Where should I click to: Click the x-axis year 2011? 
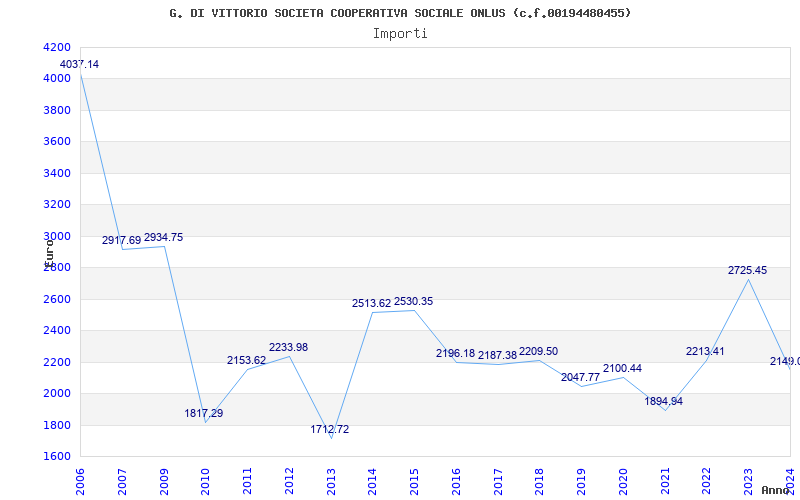[247, 482]
